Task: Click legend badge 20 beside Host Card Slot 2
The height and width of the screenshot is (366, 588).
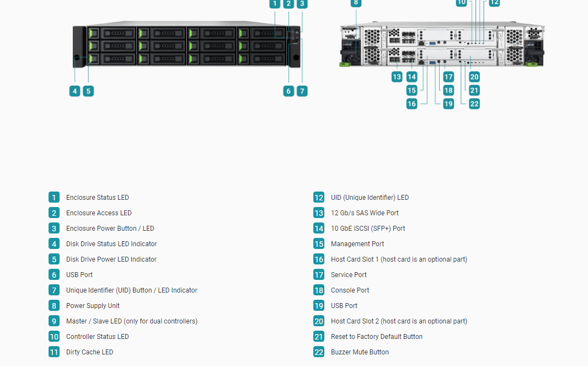Action: pos(319,321)
